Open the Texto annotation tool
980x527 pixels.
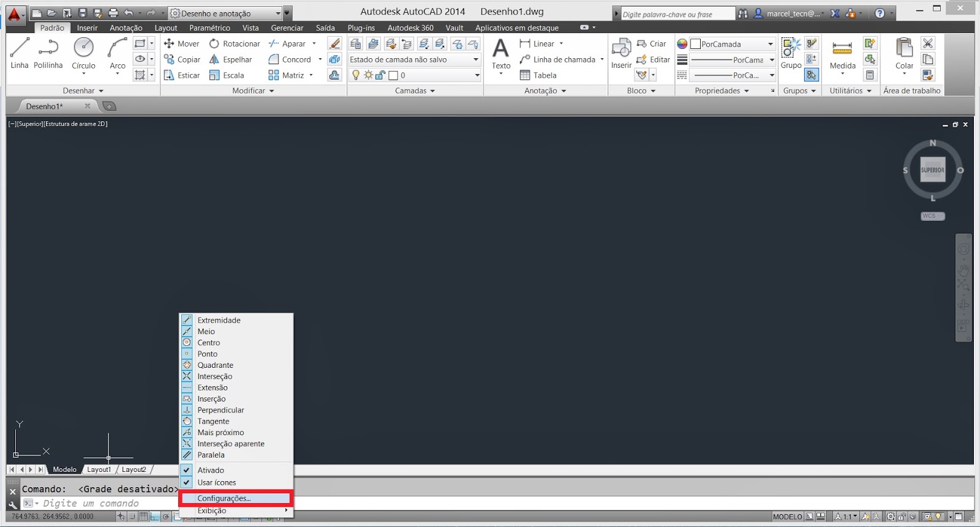click(501, 53)
